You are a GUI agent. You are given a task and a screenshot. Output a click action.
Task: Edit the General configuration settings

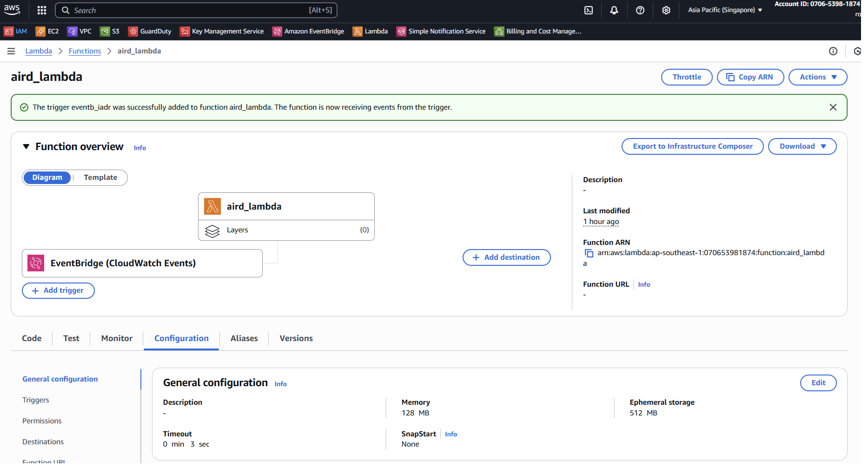pyautogui.click(x=818, y=383)
